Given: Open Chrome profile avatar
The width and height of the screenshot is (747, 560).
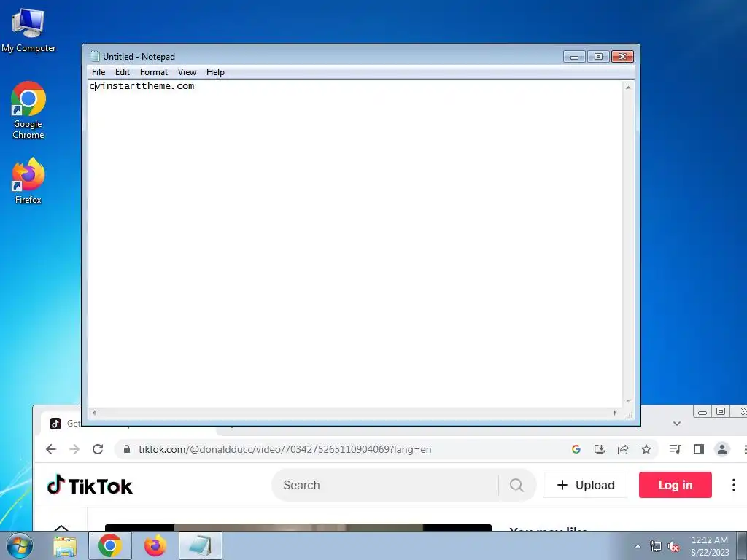Looking at the screenshot, I should 722,449.
